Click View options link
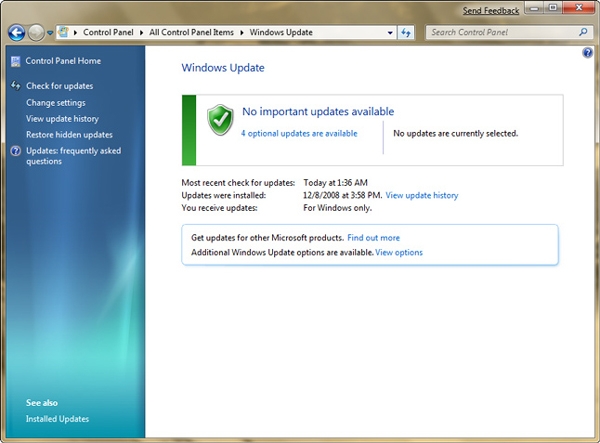Image resolution: width=600 pixels, height=443 pixels. click(399, 252)
